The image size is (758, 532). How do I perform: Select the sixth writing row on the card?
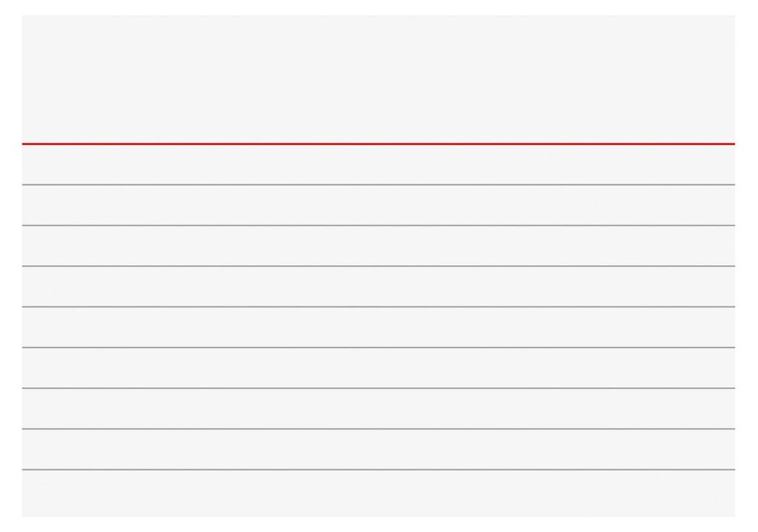click(378, 368)
